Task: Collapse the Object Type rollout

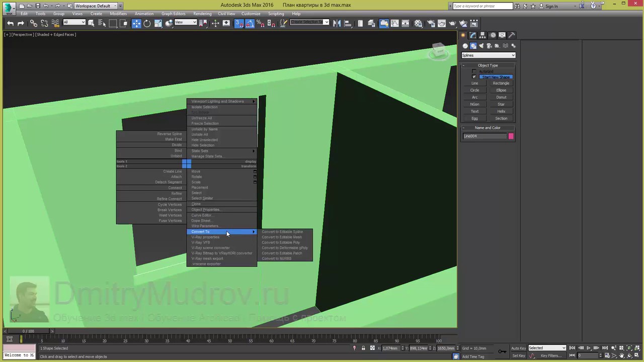Action: (x=488, y=65)
